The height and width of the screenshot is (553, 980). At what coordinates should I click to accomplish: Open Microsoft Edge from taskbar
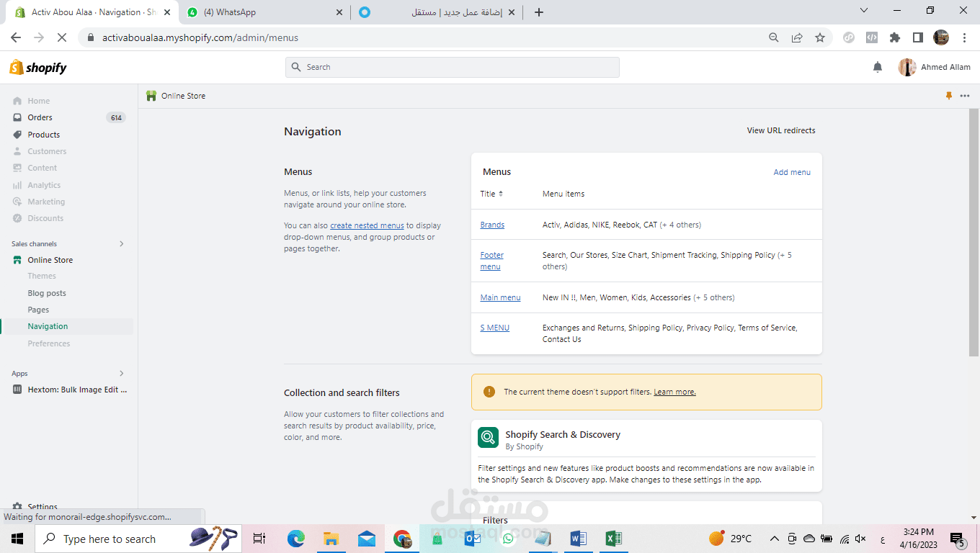tap(296, 539)
